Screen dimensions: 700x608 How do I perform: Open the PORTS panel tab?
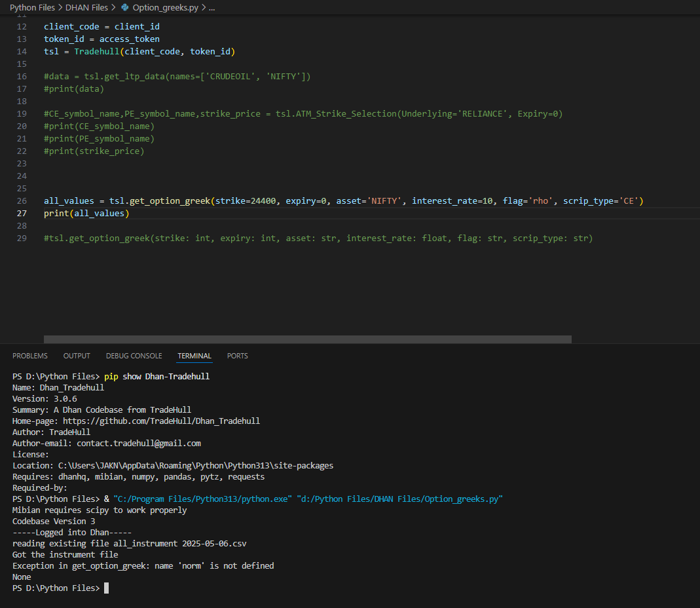[x=238, y=356]
